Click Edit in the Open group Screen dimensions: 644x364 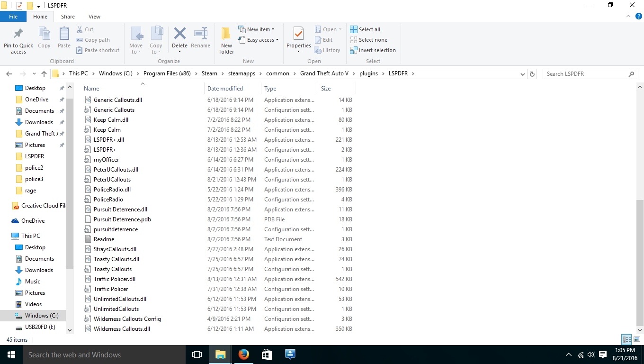pyautogui.click(x=323, y=40)
